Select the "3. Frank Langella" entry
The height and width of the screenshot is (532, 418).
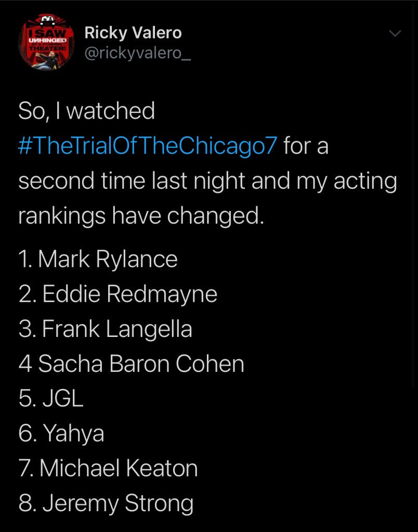click(105, 329)
